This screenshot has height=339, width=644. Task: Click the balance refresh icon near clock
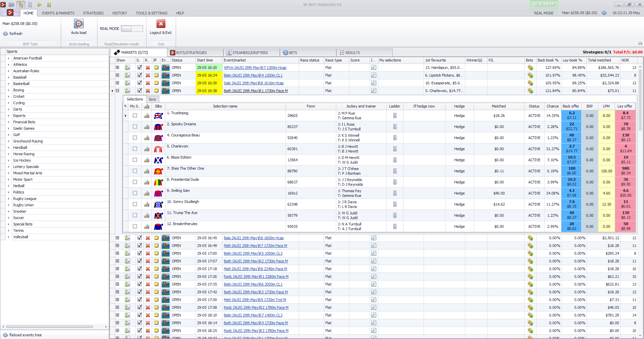[604, 13]
